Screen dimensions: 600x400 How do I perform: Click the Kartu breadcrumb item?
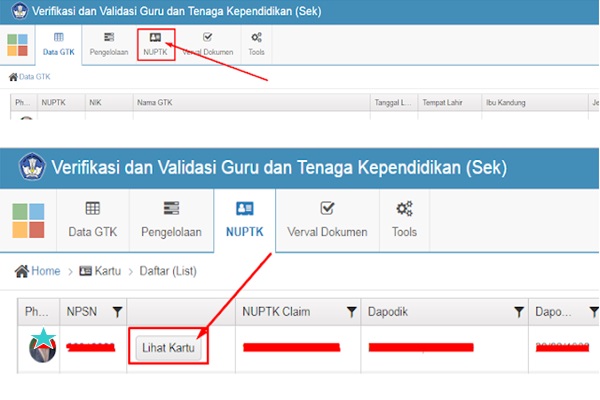[108, 271]
